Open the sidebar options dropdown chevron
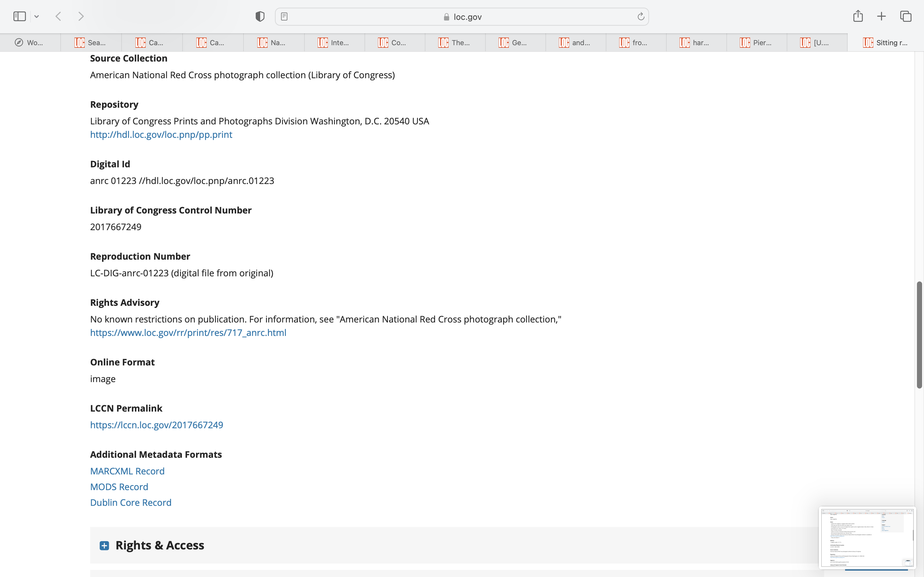 (37, 16)
